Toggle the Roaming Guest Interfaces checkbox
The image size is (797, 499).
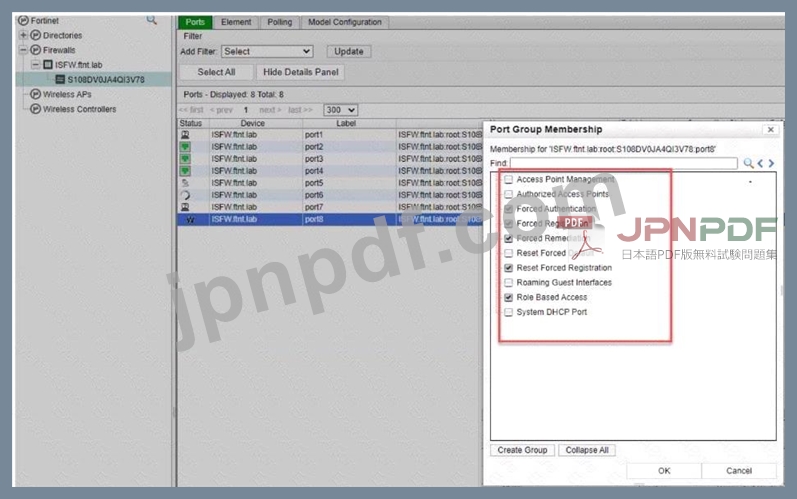pos(509,283)
